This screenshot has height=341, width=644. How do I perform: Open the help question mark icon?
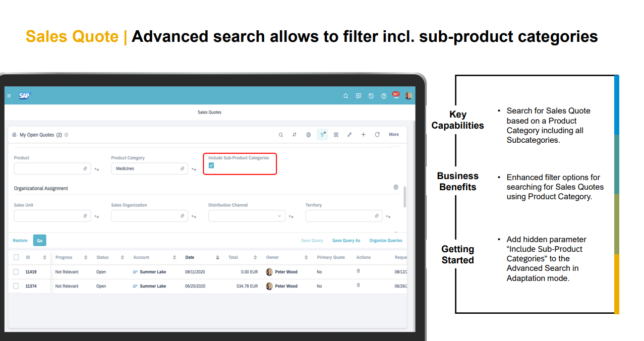tap(384, 96)
